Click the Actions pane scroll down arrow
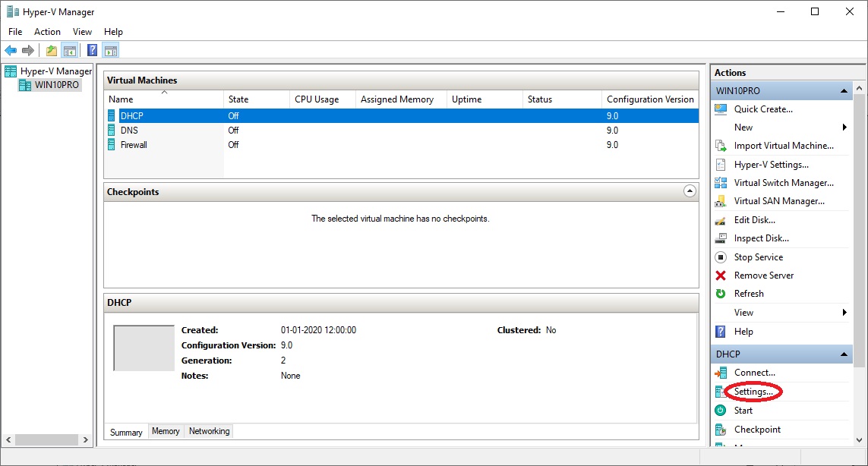The image size is (868, 466). point(859,440)
